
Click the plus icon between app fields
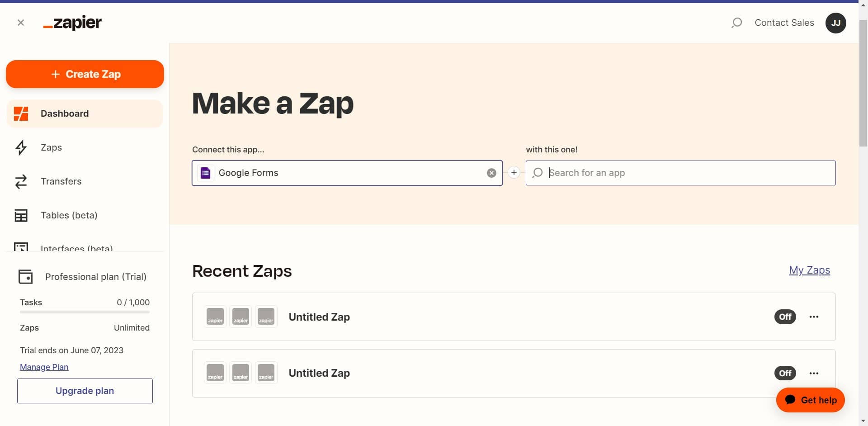[x=514, y=173]
